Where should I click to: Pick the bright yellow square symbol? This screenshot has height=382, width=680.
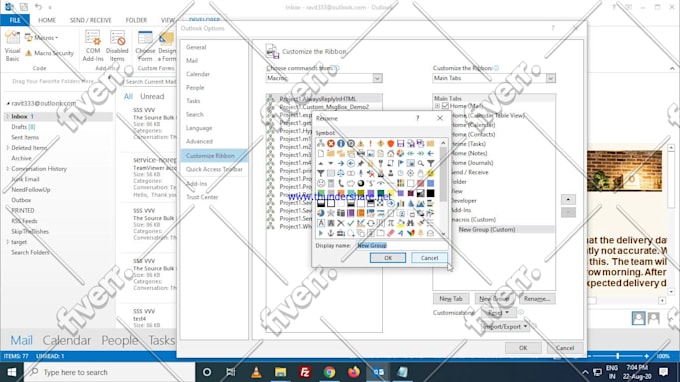[391, 193]
